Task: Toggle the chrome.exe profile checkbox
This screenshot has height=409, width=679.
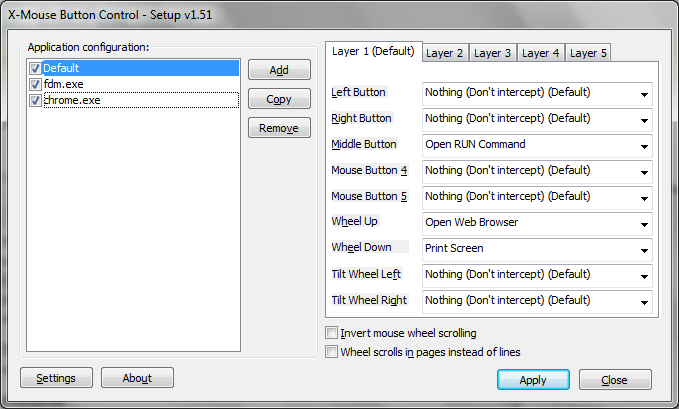Action: pos(36,101)
